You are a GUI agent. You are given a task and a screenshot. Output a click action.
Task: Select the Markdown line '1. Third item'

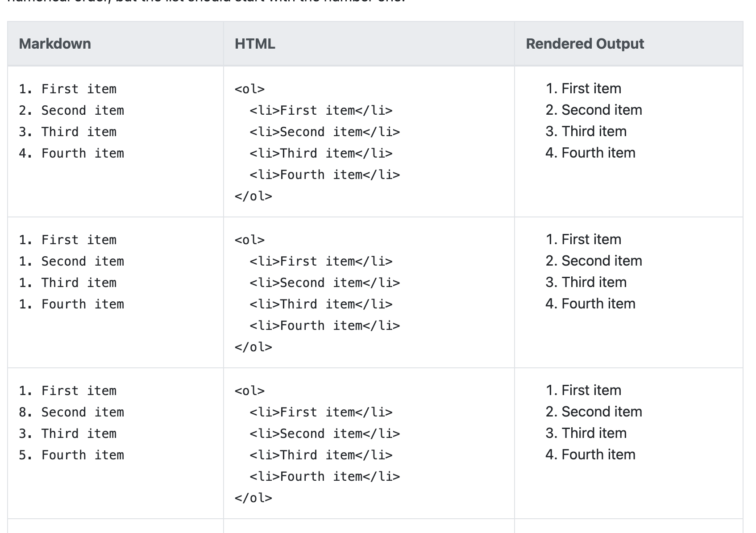pyautogui.click(x=68, y=283)
